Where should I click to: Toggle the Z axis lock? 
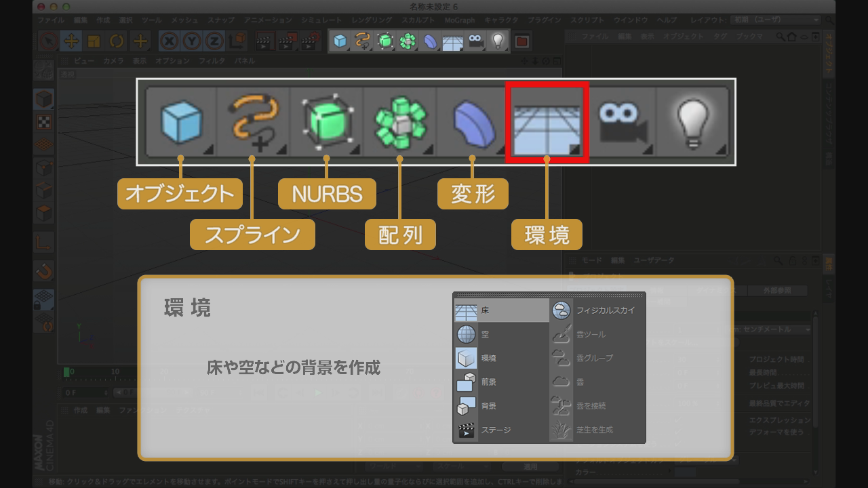click(x=214, y=41)
